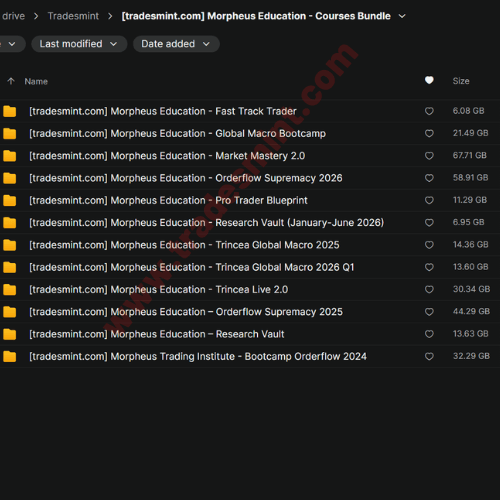Toggle heart for Research Vault (January-June 2026)
500x500 pixels.
coord(429,222)
